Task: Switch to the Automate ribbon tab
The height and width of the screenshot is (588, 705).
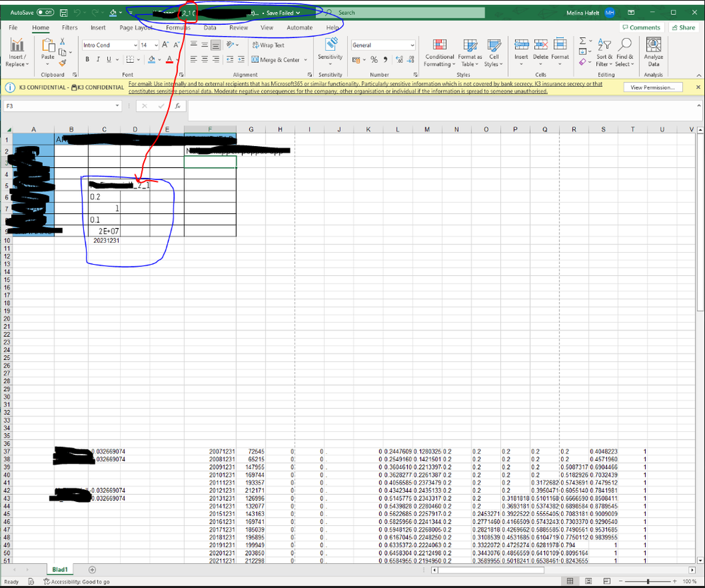Action: 299,28
